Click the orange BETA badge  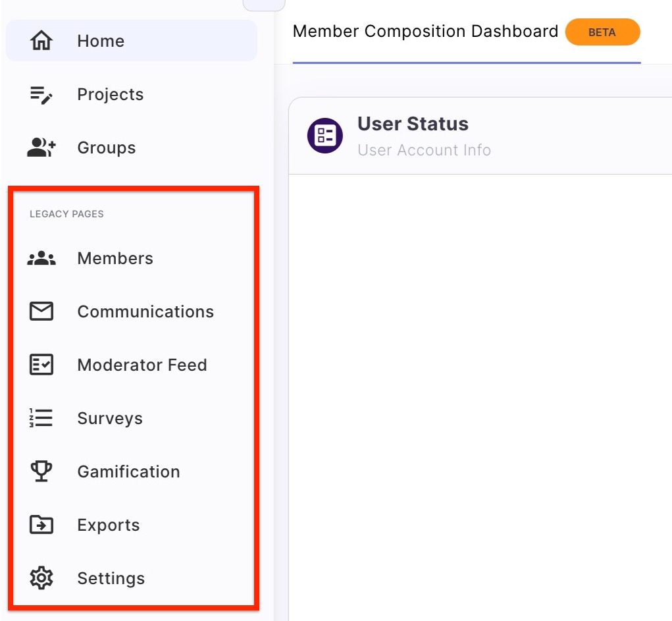(x=602, y=32)
